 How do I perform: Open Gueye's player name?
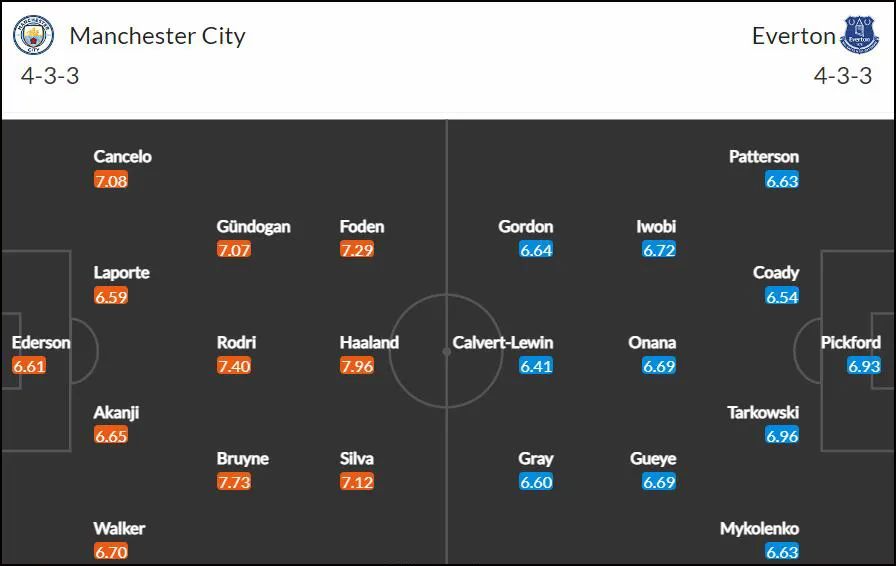(653, 459)
